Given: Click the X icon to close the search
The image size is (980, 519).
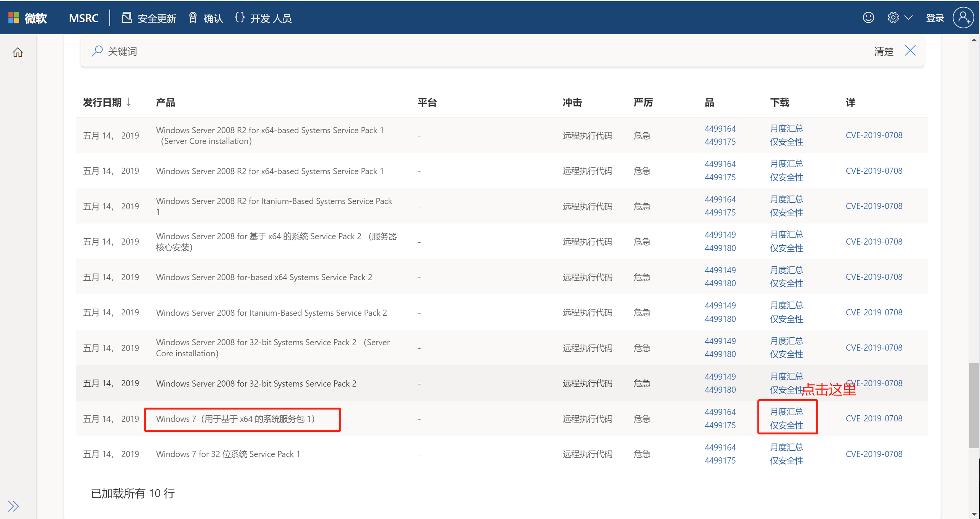Looking at the screenshot, I should (x=910, y=51).
